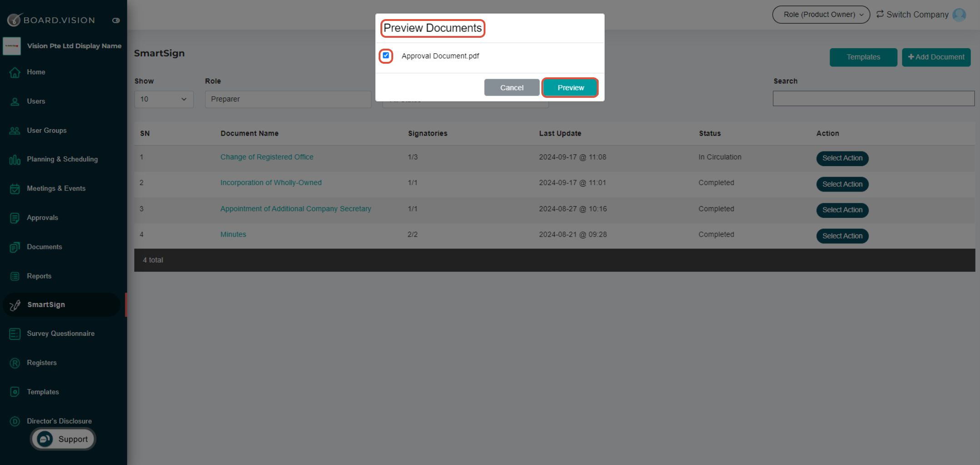
Task: Click the Reports list icon
Action: pyautogui.click(x=15, y=276)
